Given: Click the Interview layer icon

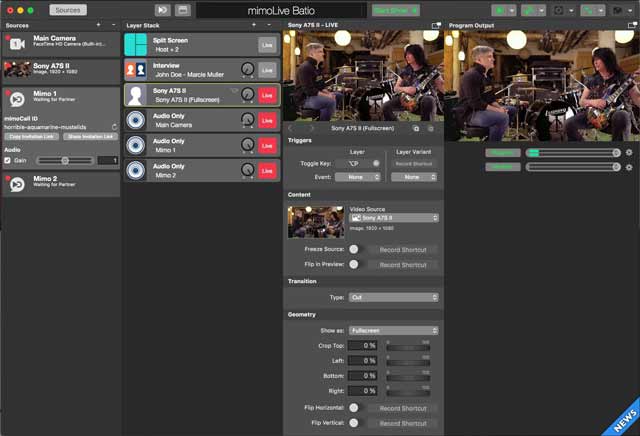Looking at the screenshot, I should (136, 70).
